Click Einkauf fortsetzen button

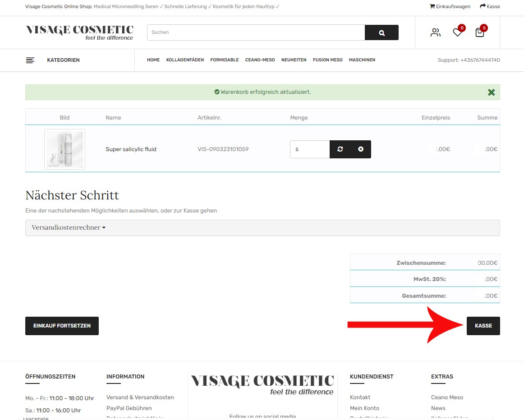pos(62,326)
